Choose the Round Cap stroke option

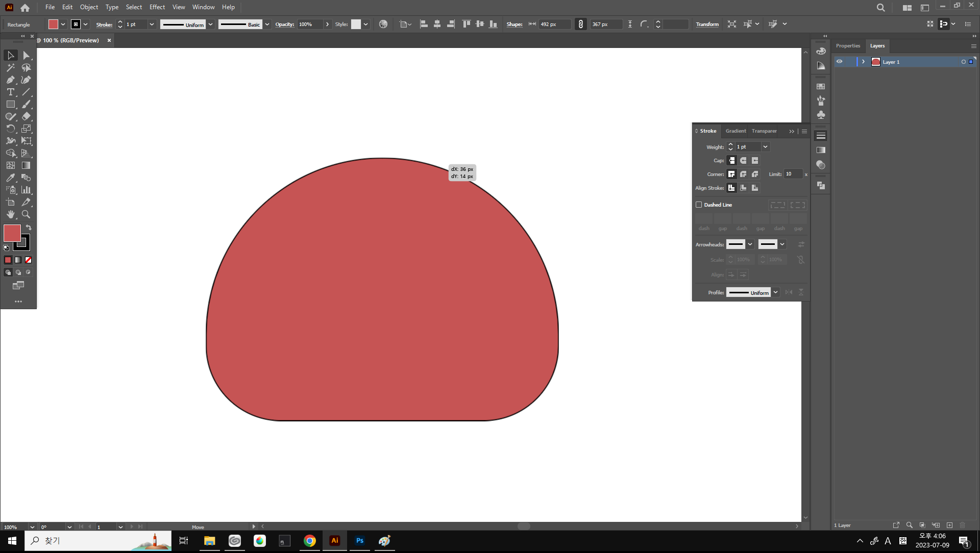click(x=743, y=161)
